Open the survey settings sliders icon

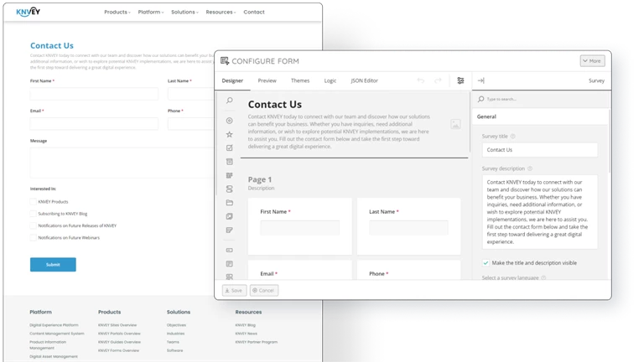(460, 81)
